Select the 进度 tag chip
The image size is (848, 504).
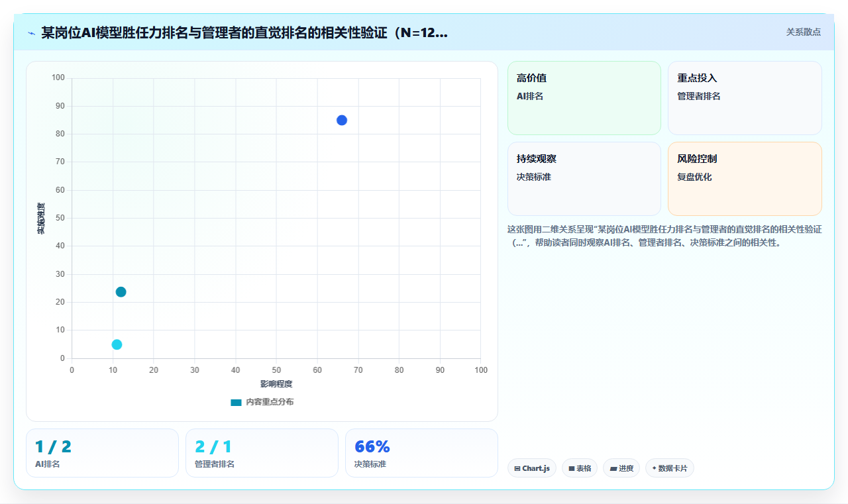pos(621,468)
